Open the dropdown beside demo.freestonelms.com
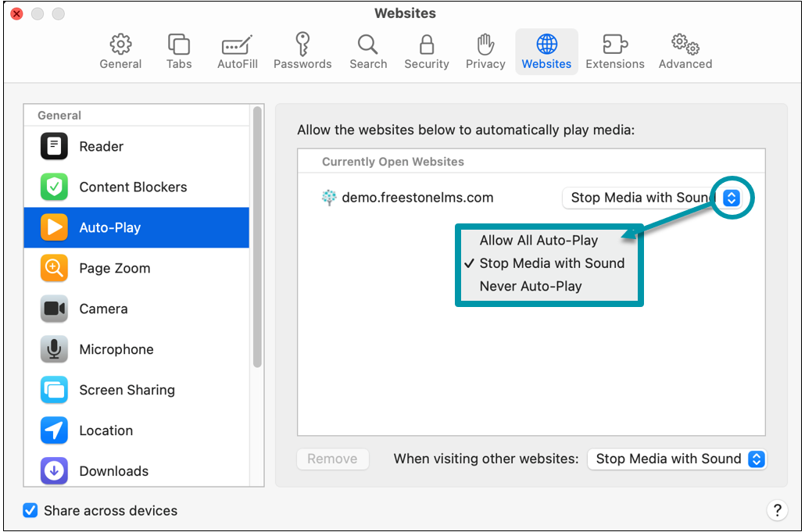This screenshot has height=532, width=805. point(732,198)
